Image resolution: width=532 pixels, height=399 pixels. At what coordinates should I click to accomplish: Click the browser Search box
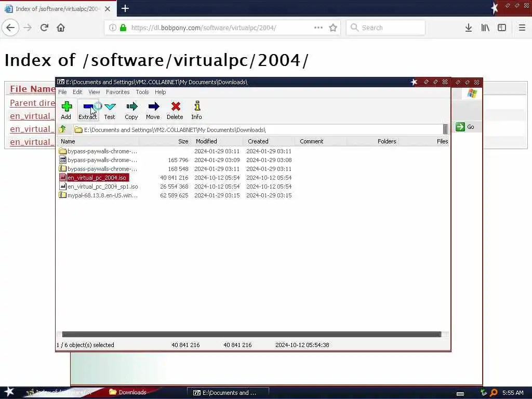pyautogui.click(x=386, y=28)
